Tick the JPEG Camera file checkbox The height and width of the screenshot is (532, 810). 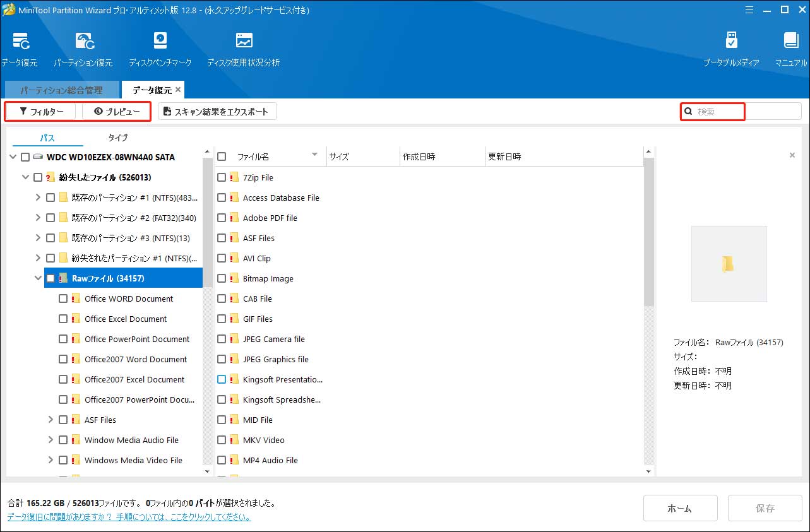tap(222, 339)
